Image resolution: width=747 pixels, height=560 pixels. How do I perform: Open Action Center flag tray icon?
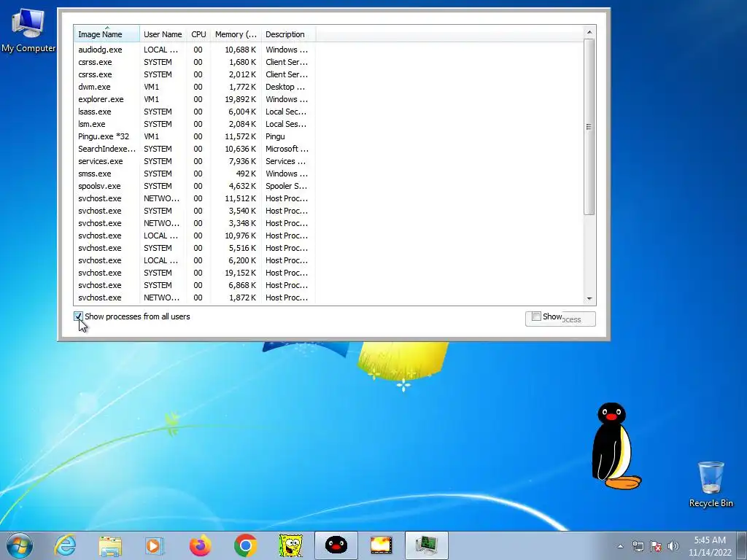tap(656, 546)
